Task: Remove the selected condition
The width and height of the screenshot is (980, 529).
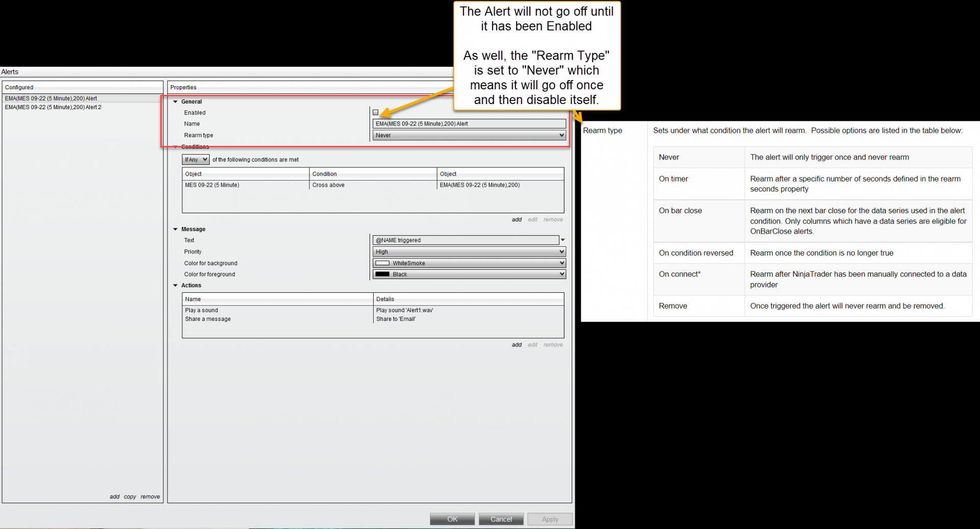Action: 553,220
